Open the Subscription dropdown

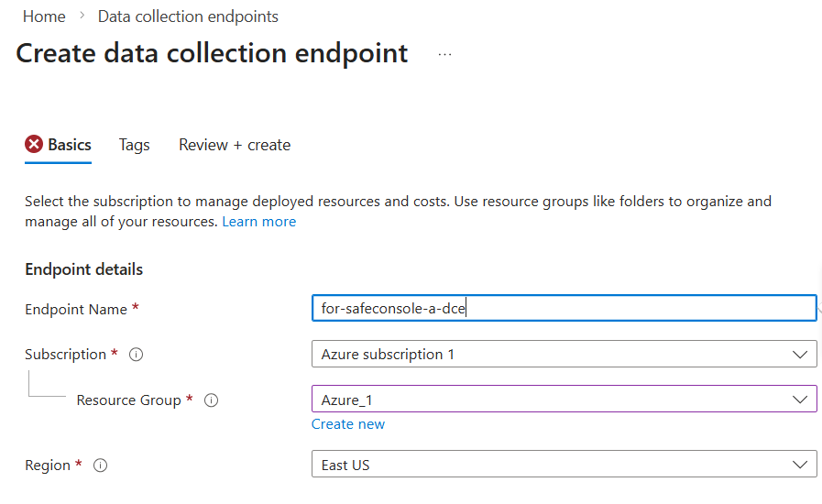564,354
